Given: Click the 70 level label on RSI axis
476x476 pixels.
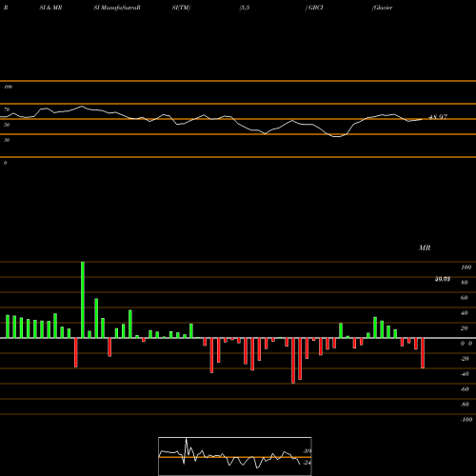Looking at the screenshot, I should [x=7, y=109].
